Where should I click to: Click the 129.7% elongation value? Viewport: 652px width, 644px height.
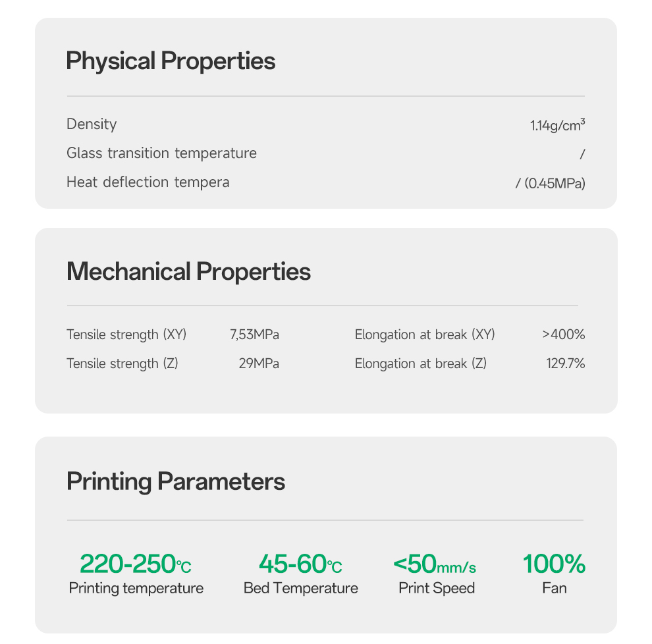click(565, 363)
